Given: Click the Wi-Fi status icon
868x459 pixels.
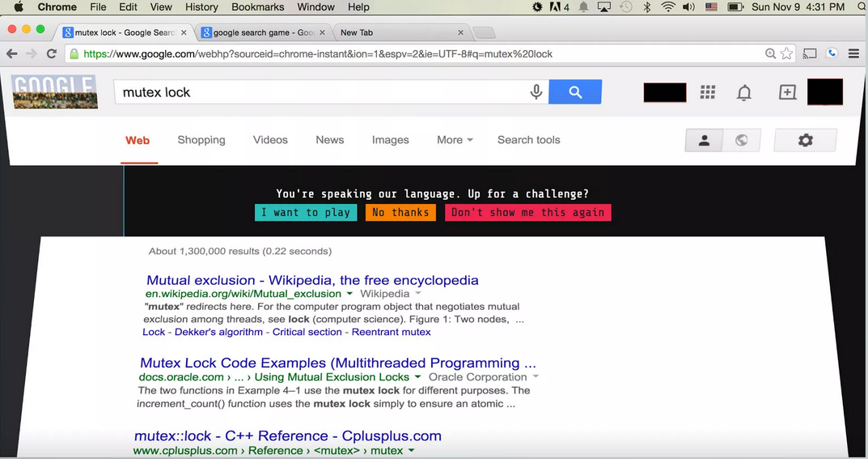Looking at the screenshot, I should coord(668,7).
